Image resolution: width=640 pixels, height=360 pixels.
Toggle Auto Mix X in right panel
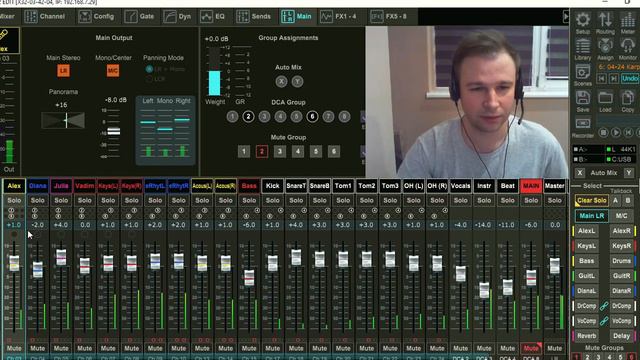(580, 173)
